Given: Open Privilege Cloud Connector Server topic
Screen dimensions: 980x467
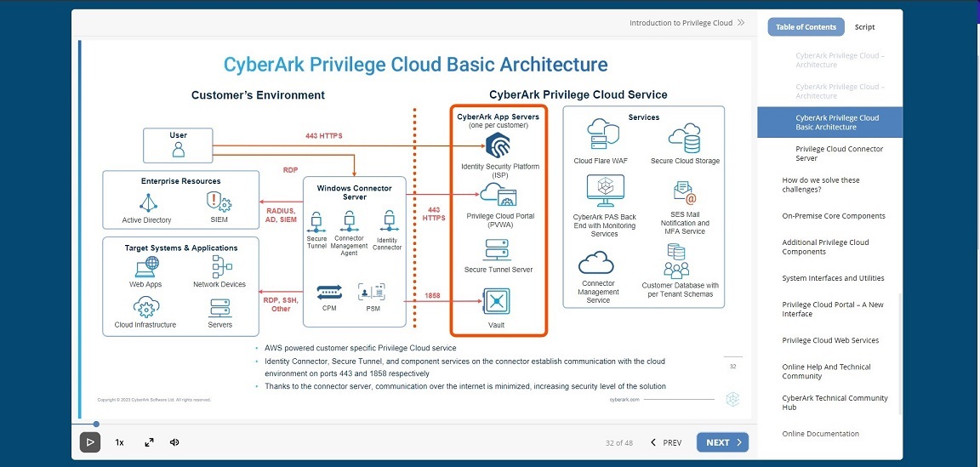Looking at the screenshot, I should pos(840,154).
